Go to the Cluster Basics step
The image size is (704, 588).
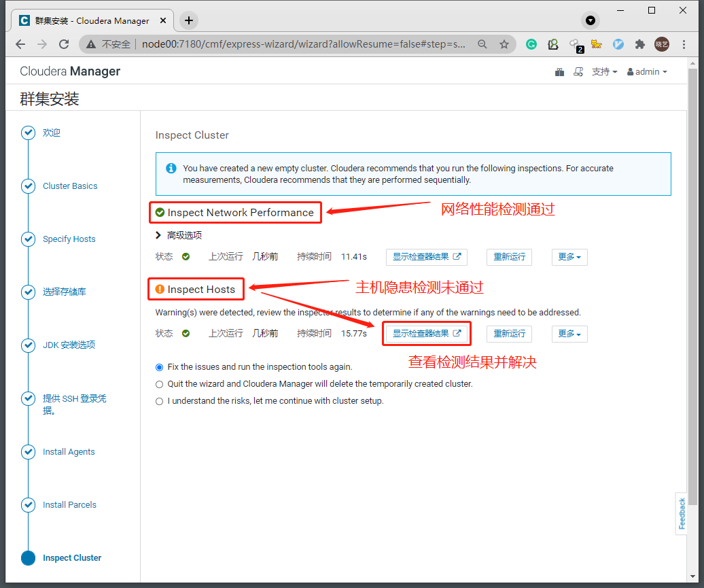click(70, 186)
